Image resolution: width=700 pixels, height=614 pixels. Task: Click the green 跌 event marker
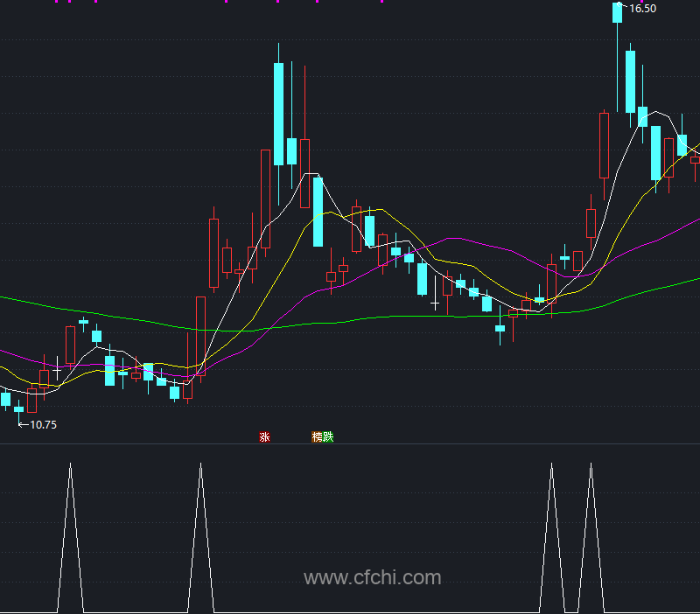click(328, 436)
